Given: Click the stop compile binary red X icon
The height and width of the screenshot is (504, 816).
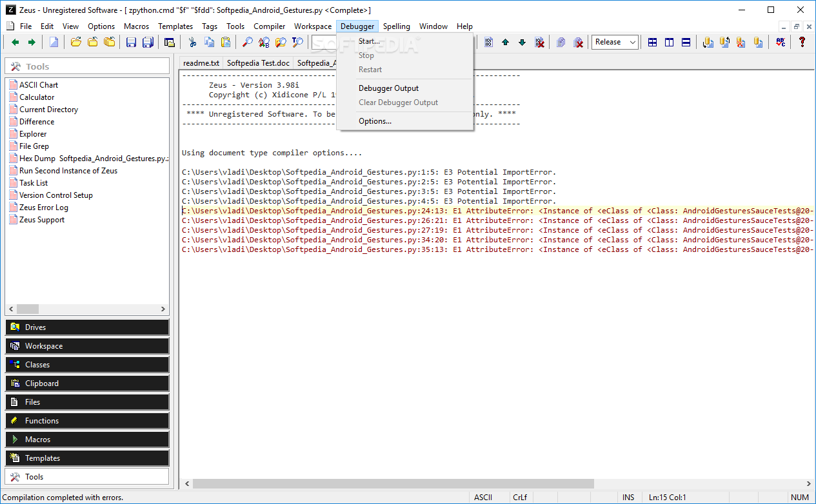Looking at the screenshot, I should pyautogui.click(x=539, y=42).
